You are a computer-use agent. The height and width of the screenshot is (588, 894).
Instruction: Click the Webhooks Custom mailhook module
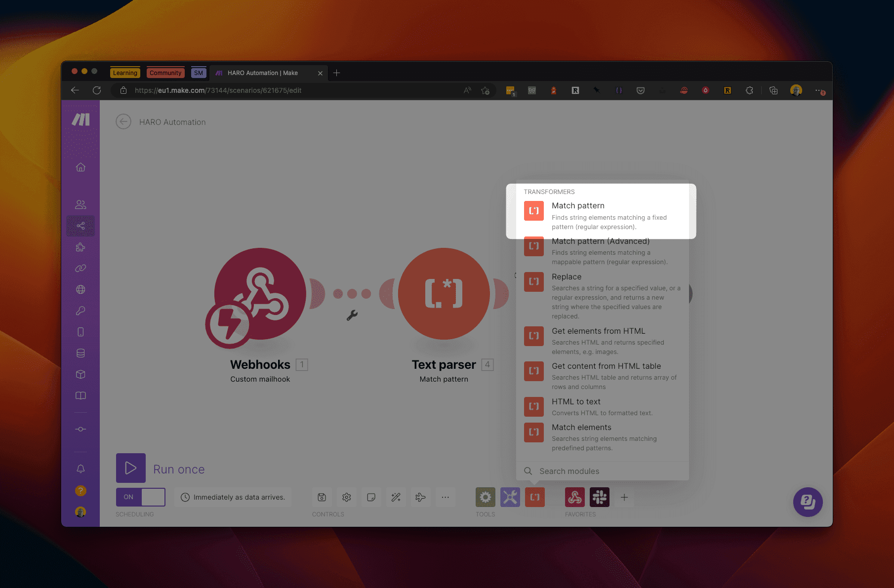pyautogui.click(x=260, y=295)
